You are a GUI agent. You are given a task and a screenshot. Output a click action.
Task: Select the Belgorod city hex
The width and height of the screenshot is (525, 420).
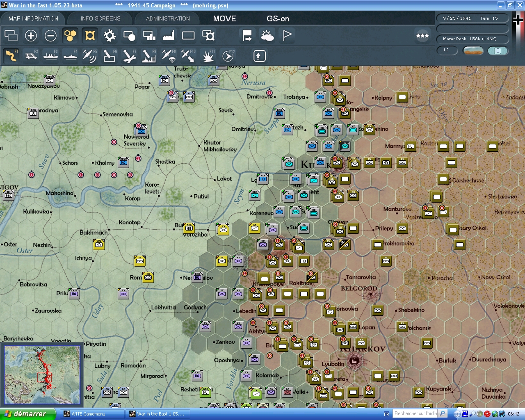pos(371,294)
